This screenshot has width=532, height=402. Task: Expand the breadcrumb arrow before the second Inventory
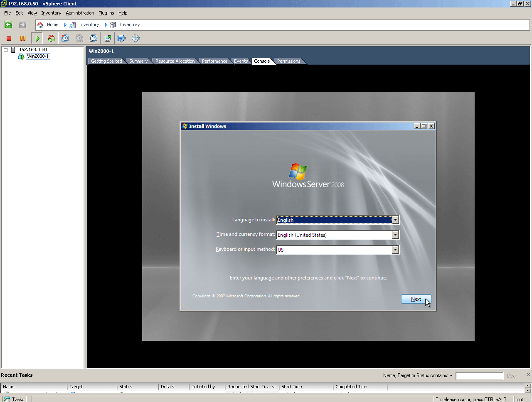[106, 25]
